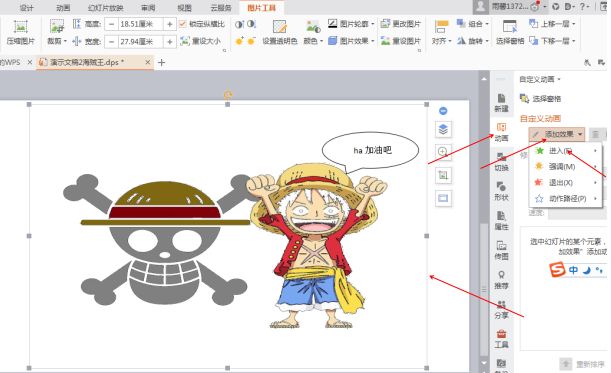Click the 重新排序 reorder up arrow
Screen dimensions: 611x373
565,364
